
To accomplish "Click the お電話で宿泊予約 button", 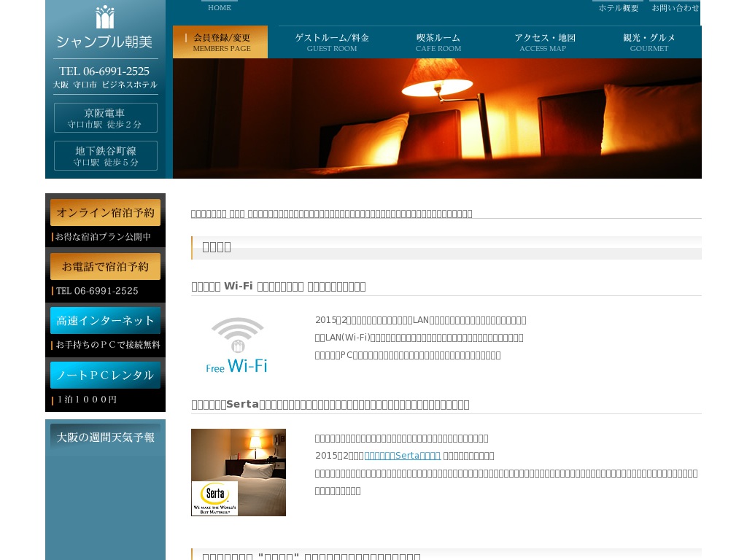I will point(105,267).
